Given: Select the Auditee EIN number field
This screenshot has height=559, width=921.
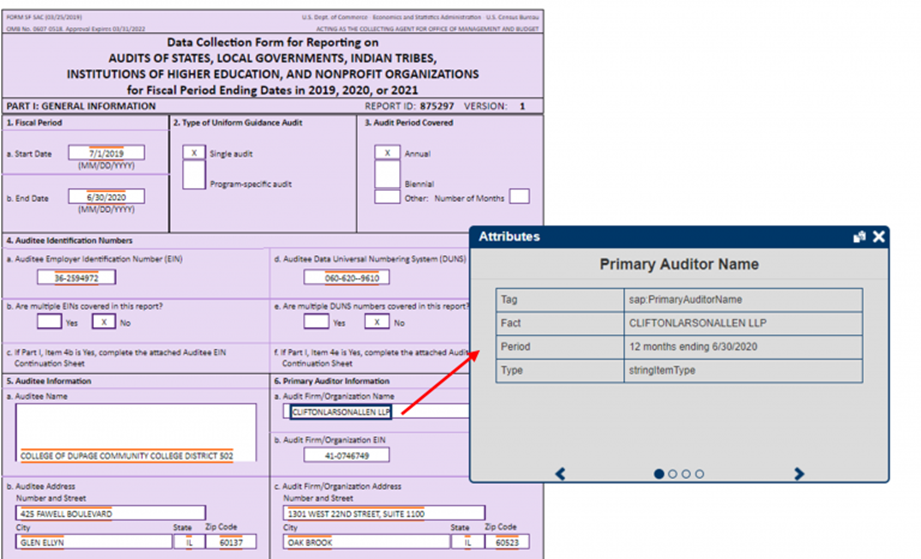Looking at the screenshot, I should point(76,277).
